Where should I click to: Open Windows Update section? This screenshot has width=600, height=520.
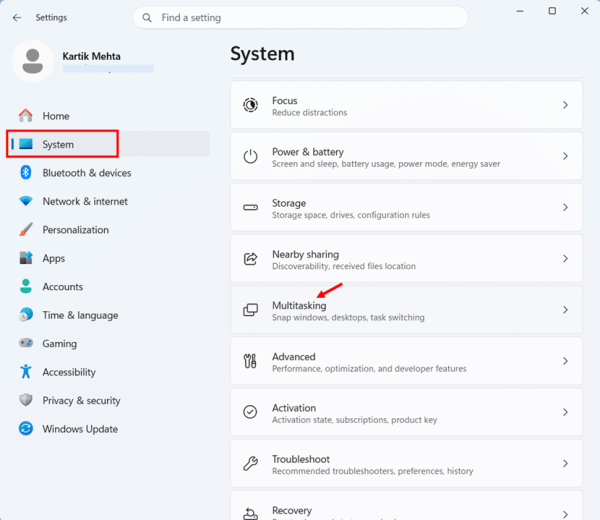pyautogui.click(x=109, y=429)
